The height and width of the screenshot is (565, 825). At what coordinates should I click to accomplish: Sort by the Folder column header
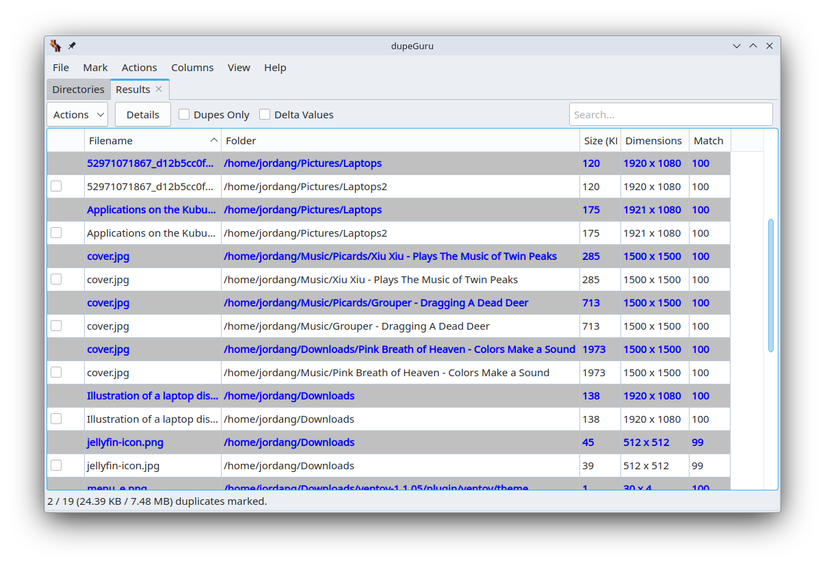[400, 140]
